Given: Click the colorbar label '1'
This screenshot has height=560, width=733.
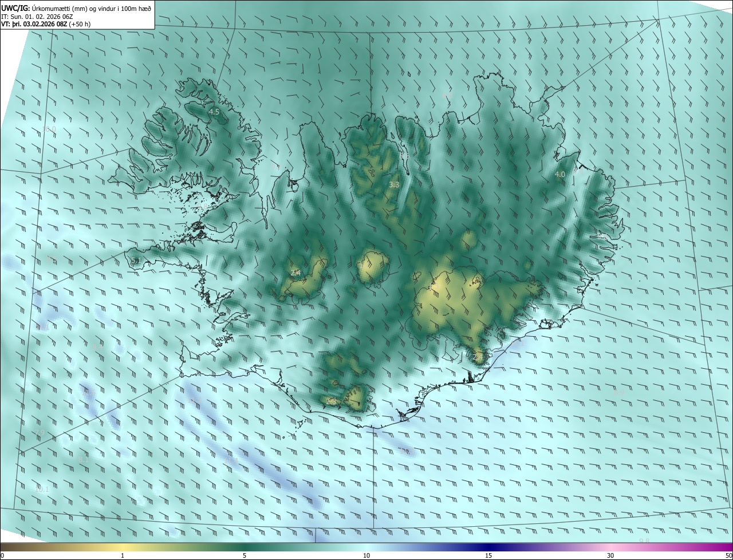Looking at the screenshot, I should 123,556.
